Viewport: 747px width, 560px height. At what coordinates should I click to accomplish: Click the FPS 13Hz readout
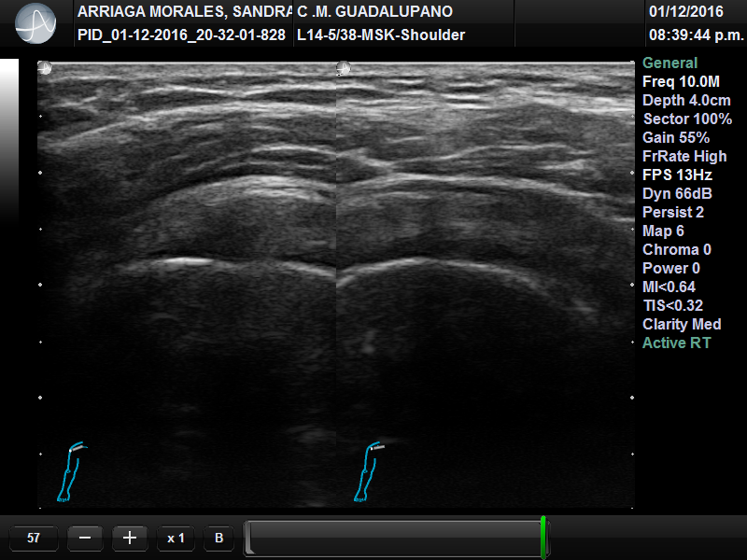(677, 175)
